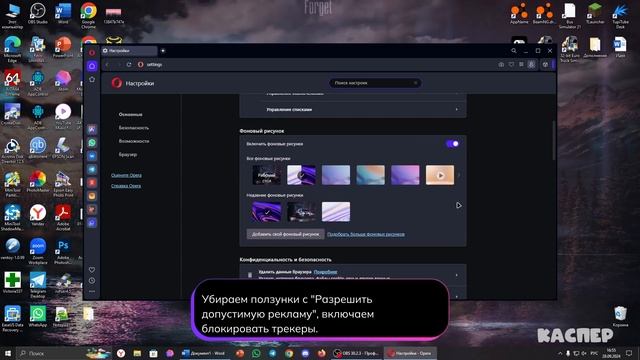
Task: Click the Windows taskbar search box
Action: pos(63,353)
